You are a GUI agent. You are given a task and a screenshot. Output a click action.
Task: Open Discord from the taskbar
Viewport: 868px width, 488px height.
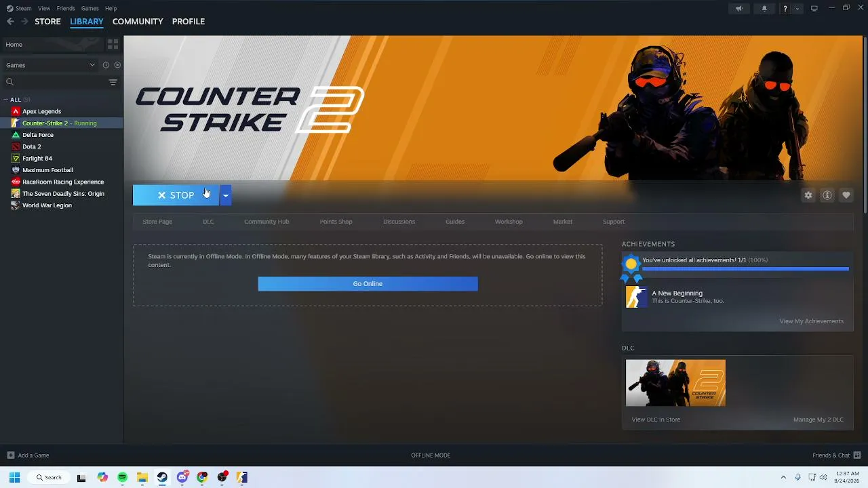[182, 477]
